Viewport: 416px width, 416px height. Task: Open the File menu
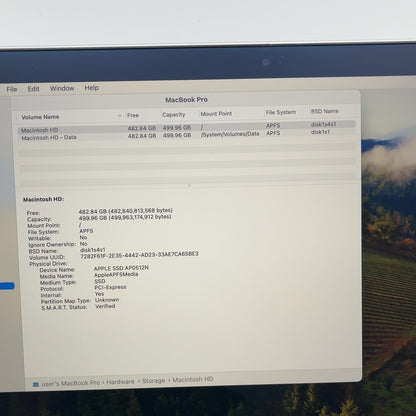click(12, 89)
